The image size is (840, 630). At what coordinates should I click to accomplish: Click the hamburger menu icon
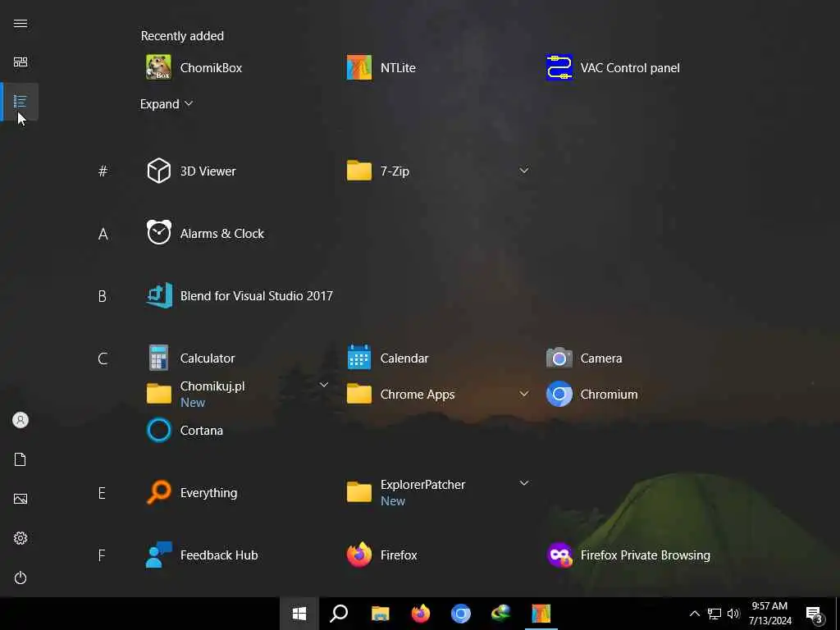[x=21, y=24]
